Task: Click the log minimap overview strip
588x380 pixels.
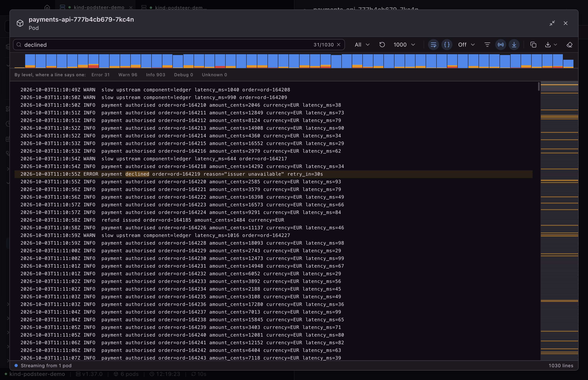Action: click(559, 221)
